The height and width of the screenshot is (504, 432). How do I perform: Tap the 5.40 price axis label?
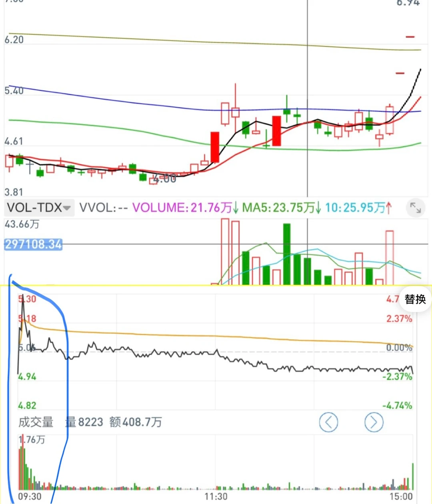click(14, 91)
